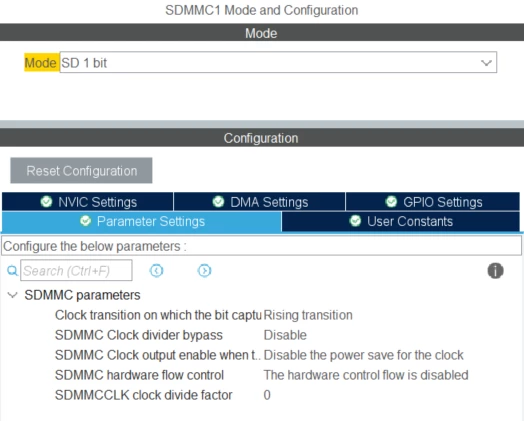Click the Search (Ctrl+F) input field
Image resolution: width=524 pixels, height=421 pixels.
[76, 270]
